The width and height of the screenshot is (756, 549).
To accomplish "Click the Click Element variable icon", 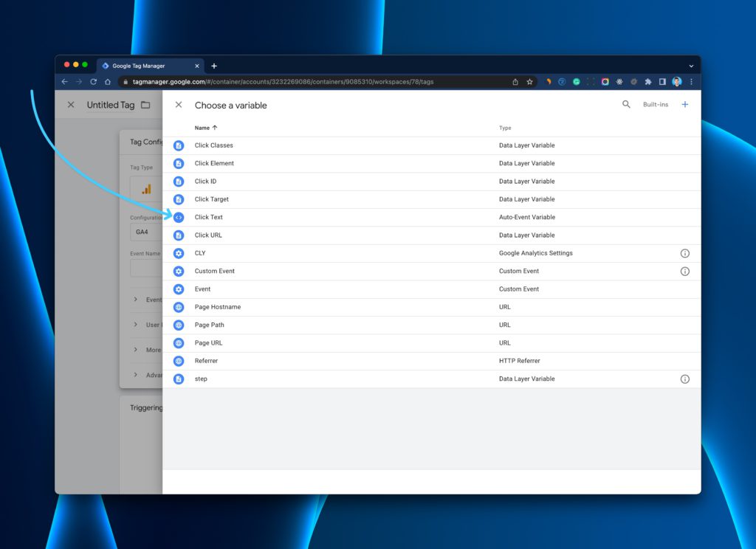I will (179, 163).
